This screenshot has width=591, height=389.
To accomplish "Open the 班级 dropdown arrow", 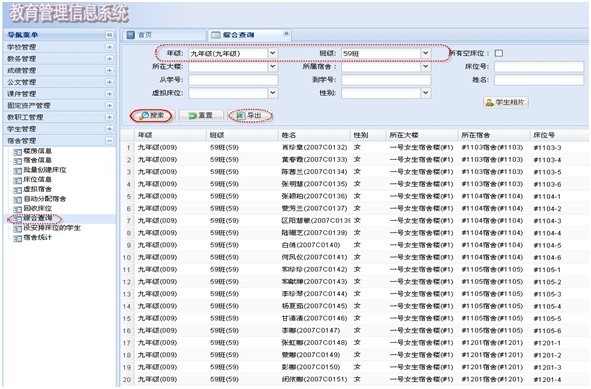I will [x=426, y=54].
